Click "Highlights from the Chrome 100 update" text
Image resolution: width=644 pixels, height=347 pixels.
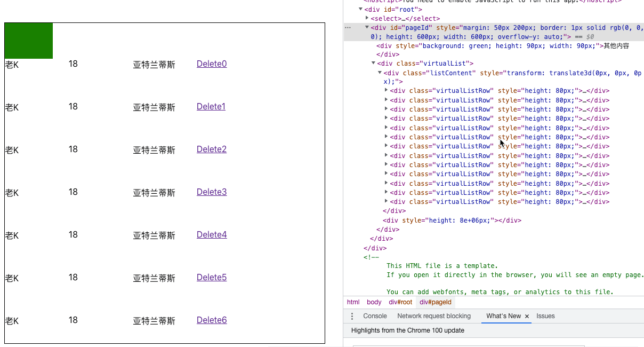[x=408, y=330]
